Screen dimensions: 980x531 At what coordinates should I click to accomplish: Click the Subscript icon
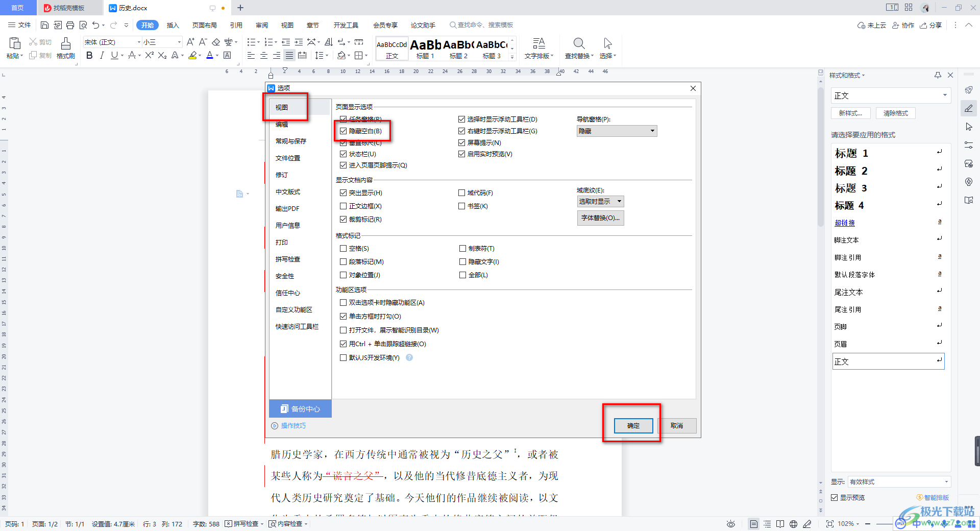coord(162,55)
